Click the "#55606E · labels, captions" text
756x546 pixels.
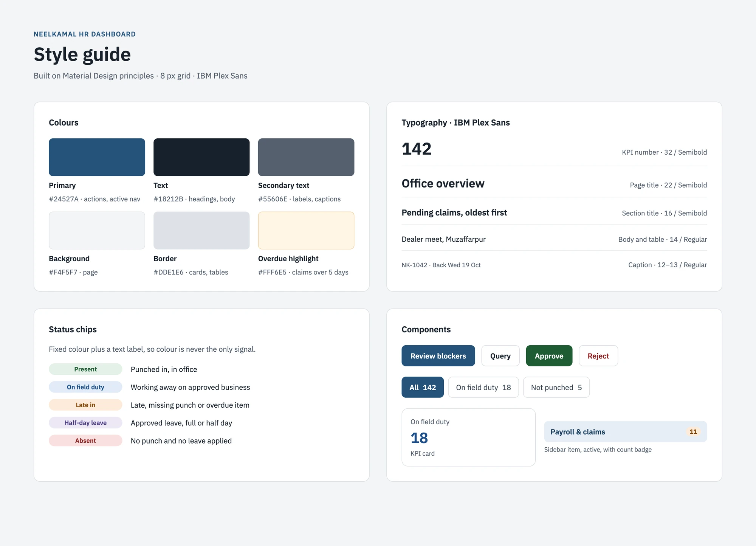[299, 199]
